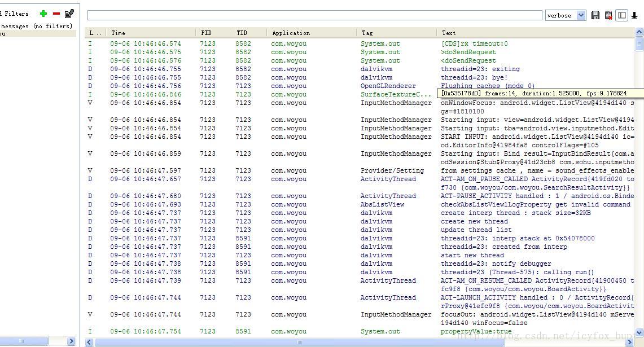Click the log list scroll-up arrow
The width and height of the screenshot is (644, 347).
tap(639, 32)
